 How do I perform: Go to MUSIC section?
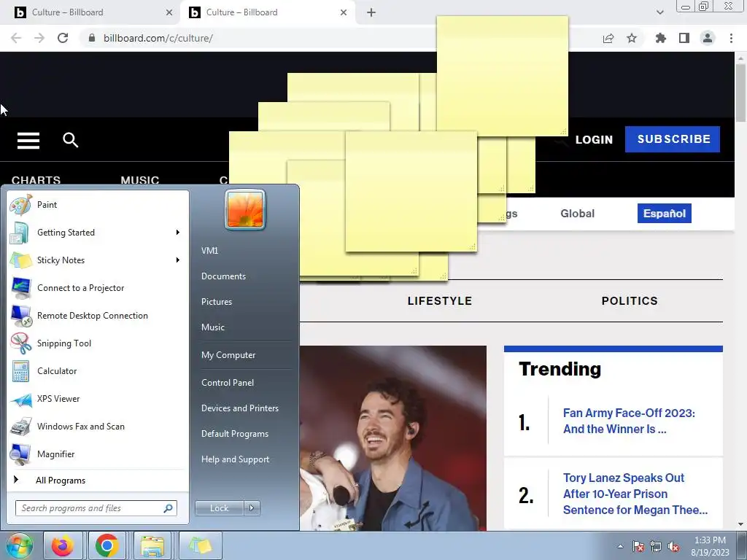point(139,180)
